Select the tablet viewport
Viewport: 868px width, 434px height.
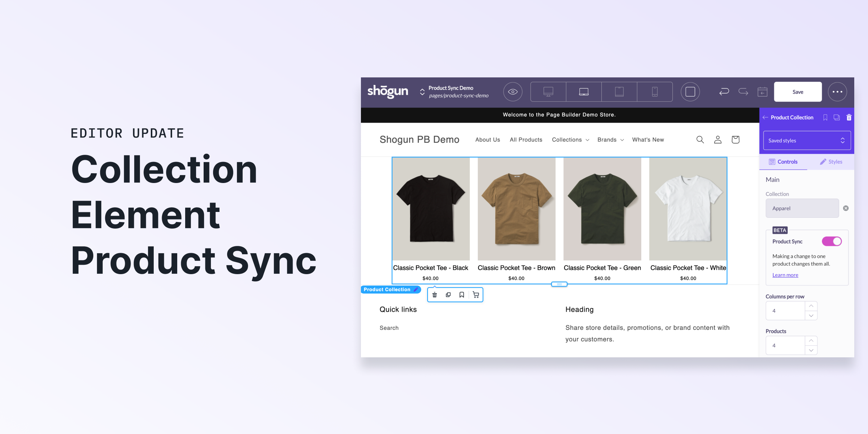pos(619,92)
